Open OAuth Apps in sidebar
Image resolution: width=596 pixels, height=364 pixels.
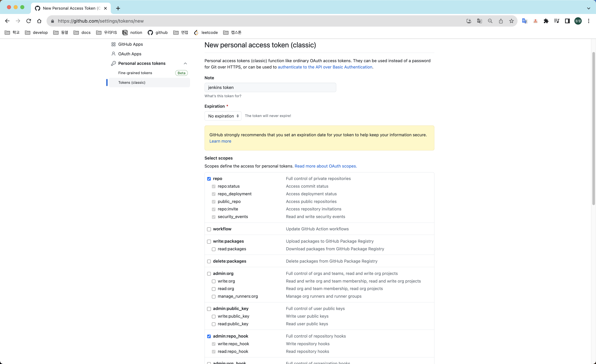click(x=130, y=54)
